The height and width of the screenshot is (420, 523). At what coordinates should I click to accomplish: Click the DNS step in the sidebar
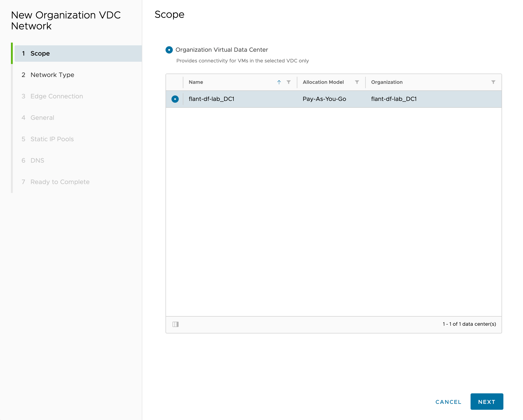pos(37,160)
